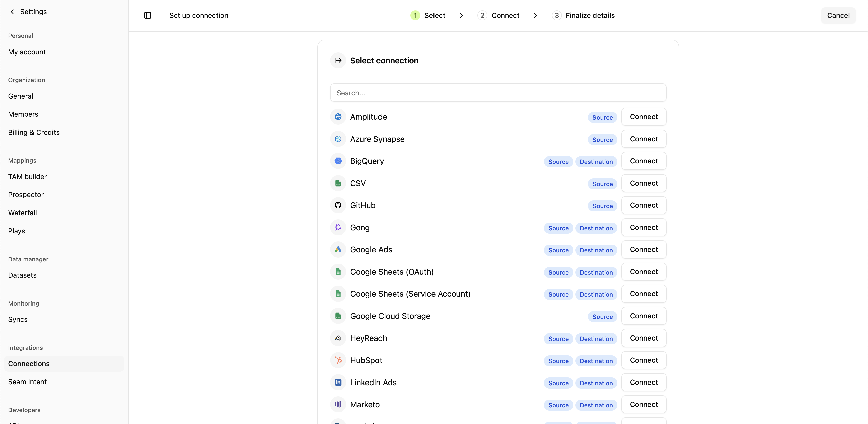This screenshot has height=424, width=868.
Task: Open Datasets under Data manager
Action: (x=22, y=275)
